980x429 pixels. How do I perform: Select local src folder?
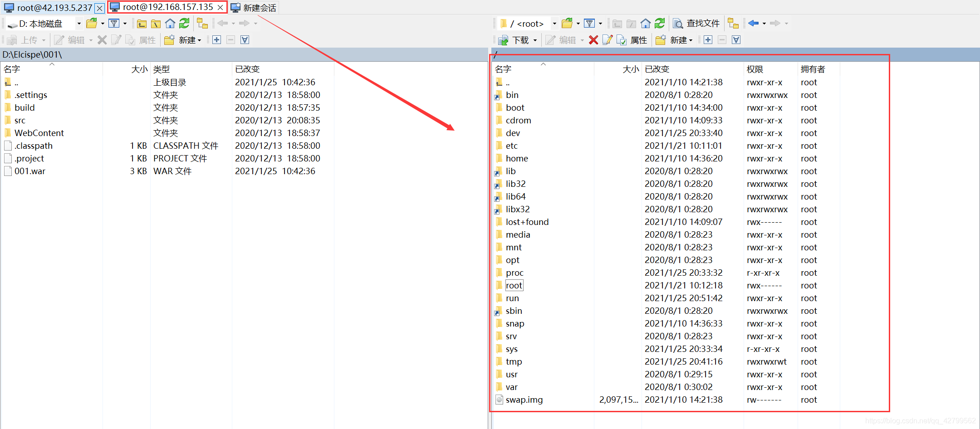(x=20, y=120)
